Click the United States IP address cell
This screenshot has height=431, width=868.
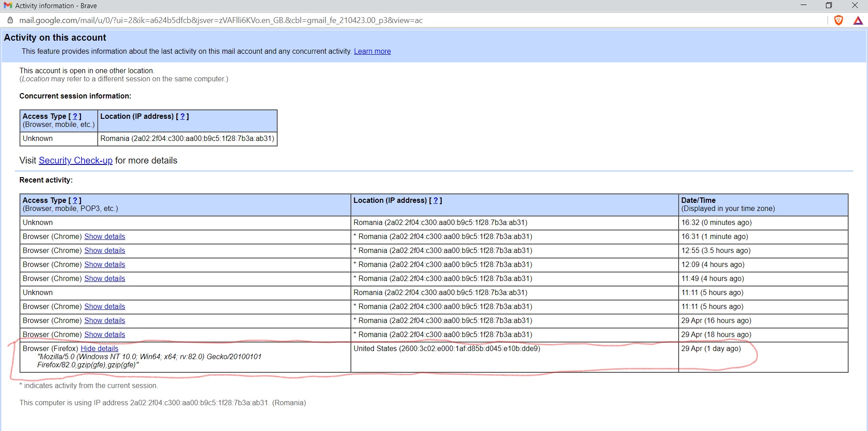click(x=514, y=357)
